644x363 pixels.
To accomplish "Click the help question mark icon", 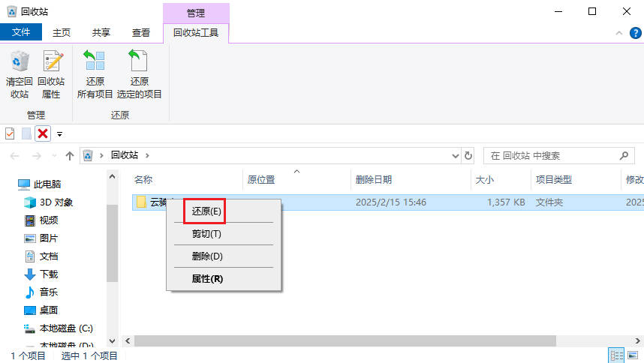I will [x=634, y=33].
